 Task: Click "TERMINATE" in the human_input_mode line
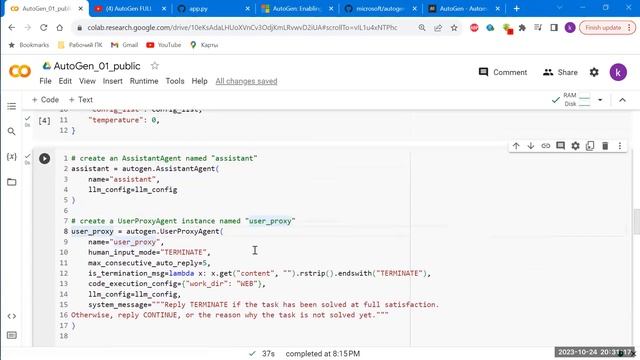point(184,252)
